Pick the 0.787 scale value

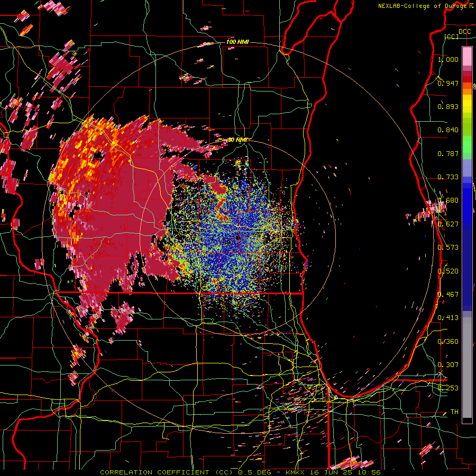448,153
